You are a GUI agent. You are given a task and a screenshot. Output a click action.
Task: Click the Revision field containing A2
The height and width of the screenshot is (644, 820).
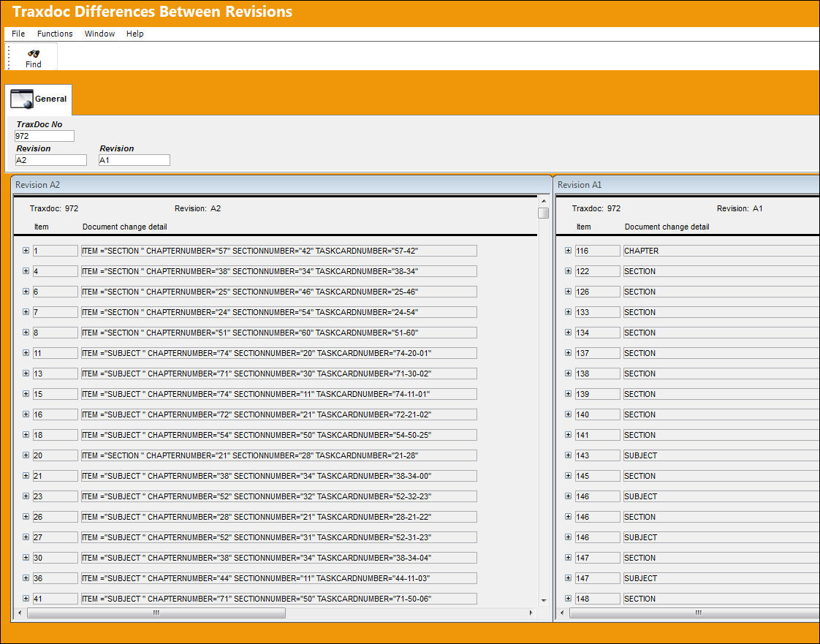point(50,160)
